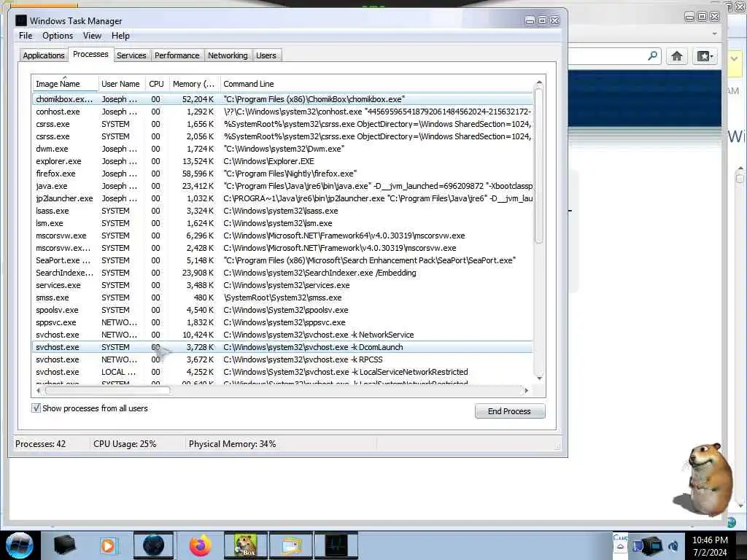Switch to the Performance tab
The image size is (747, 560).
click(x=177, y=55)
